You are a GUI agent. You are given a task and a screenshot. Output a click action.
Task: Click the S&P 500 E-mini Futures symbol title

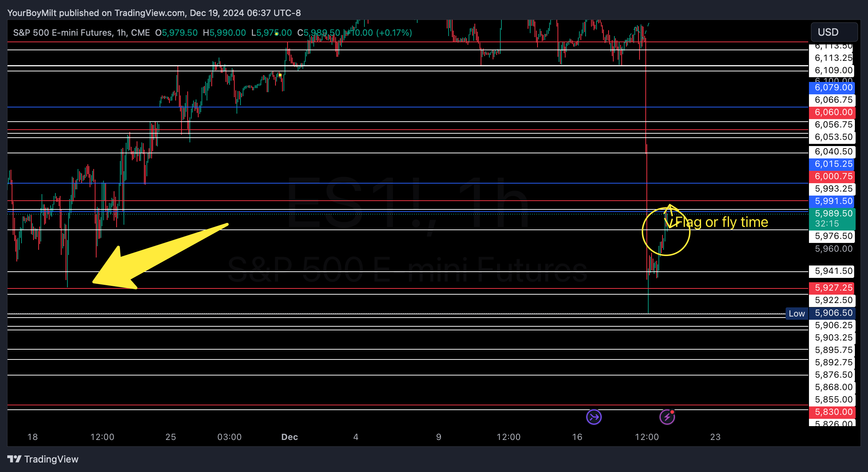62,33
